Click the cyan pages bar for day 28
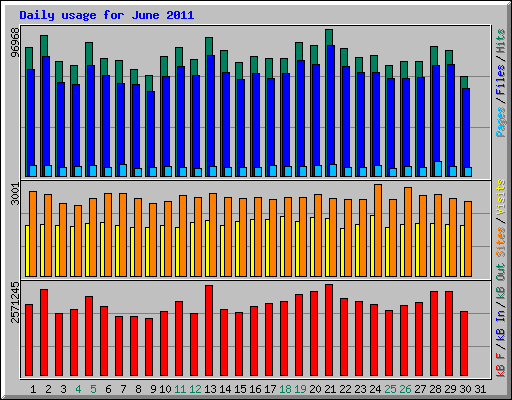Image resolution: width=512 pixels, height=400 pixels. (x=438, y=169)
